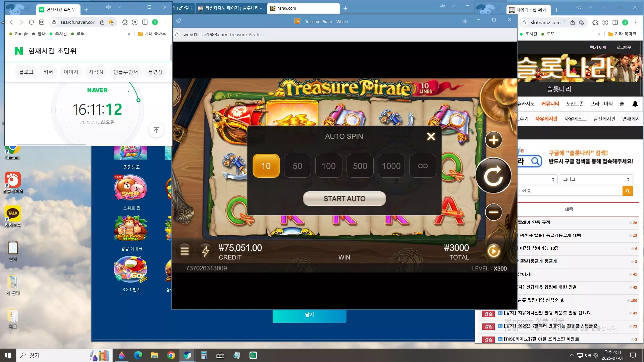Open bookmark star in Naver window
The height and width of the screenshot is (362, 644).
[111, 22]
